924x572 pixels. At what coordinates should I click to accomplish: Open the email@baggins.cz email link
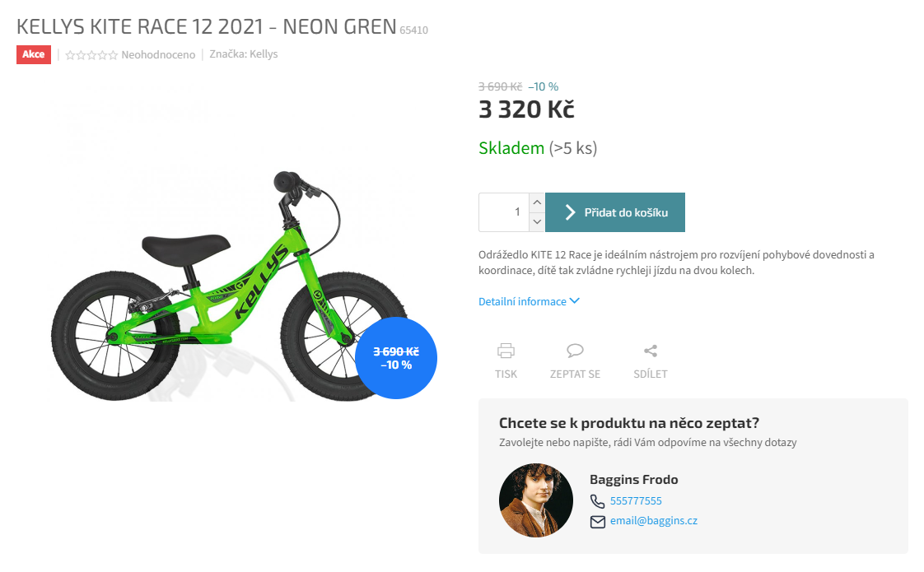(654, 521)
